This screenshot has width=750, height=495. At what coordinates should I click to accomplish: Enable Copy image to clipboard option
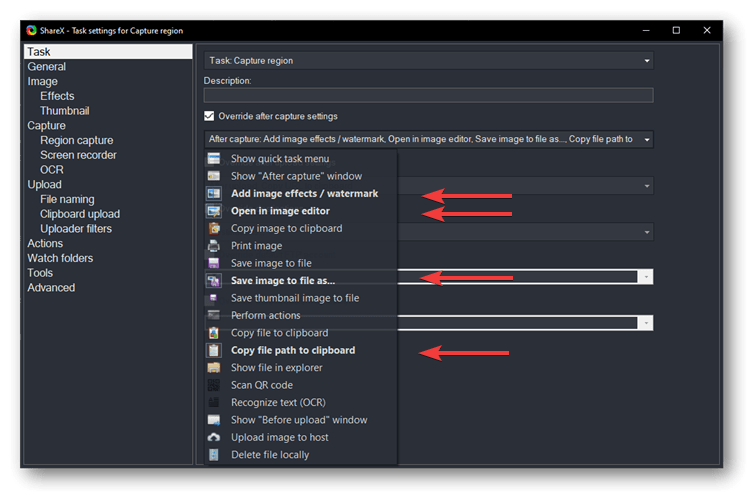301,228
